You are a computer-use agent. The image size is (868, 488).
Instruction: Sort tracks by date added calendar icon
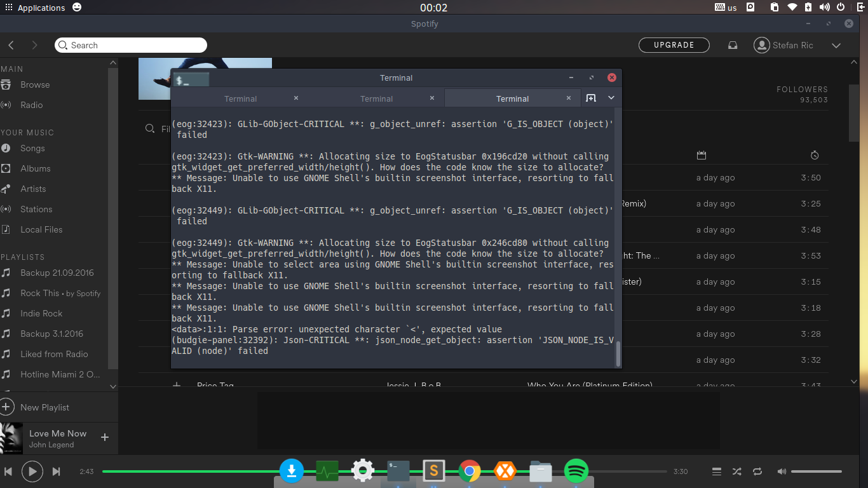click(702, 155)
